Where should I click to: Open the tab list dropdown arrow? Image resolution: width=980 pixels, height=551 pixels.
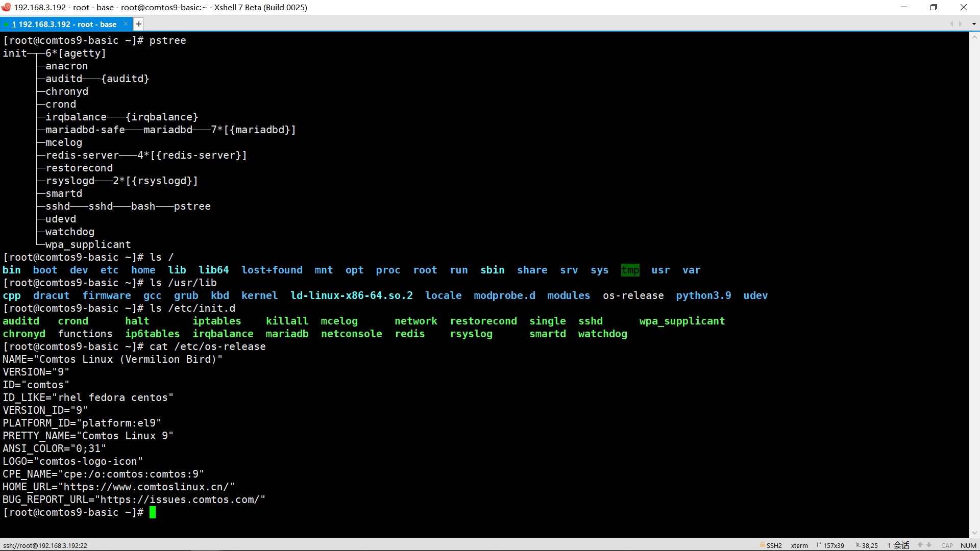coord(973,24)
